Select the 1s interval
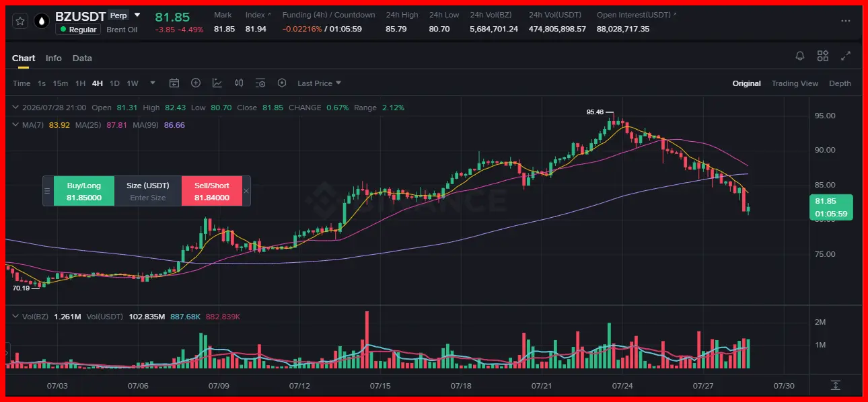 click(42, 83)
